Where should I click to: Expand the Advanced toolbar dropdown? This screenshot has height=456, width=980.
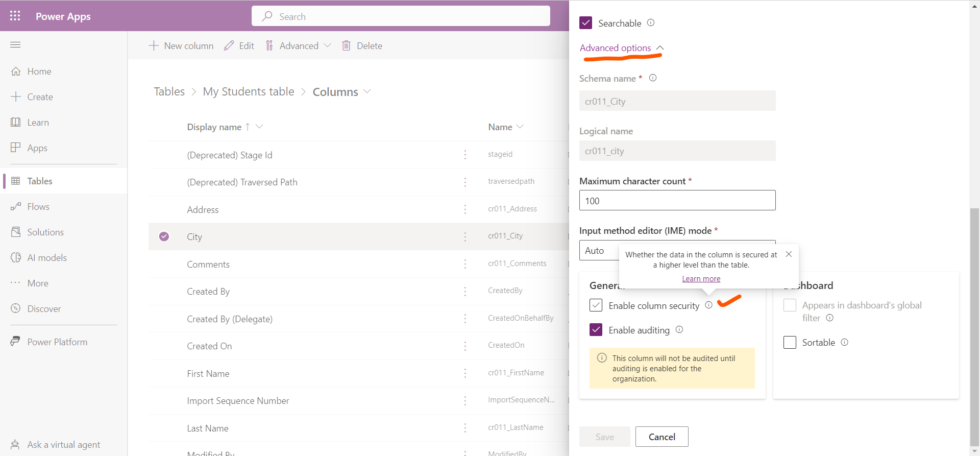point(327,46)
